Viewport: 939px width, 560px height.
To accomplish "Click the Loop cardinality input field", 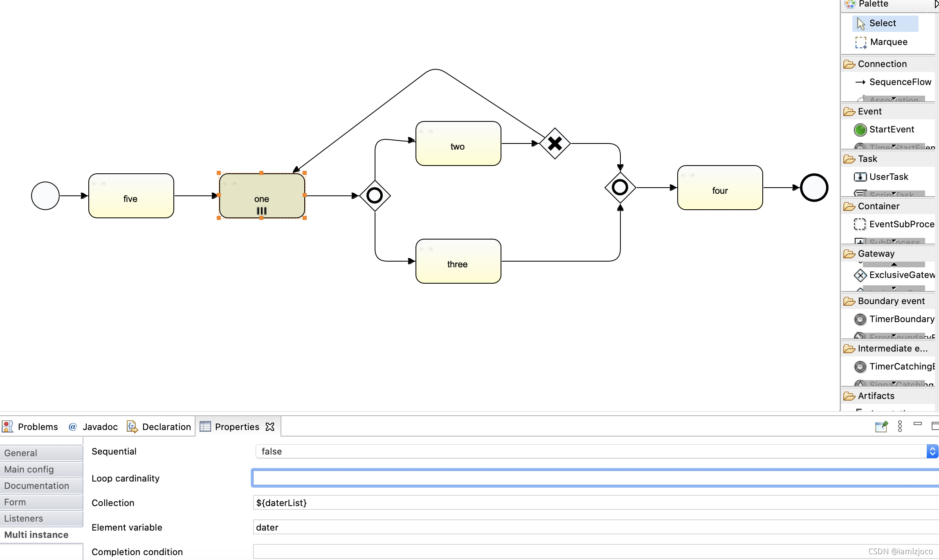I will (x=593, y=478).
